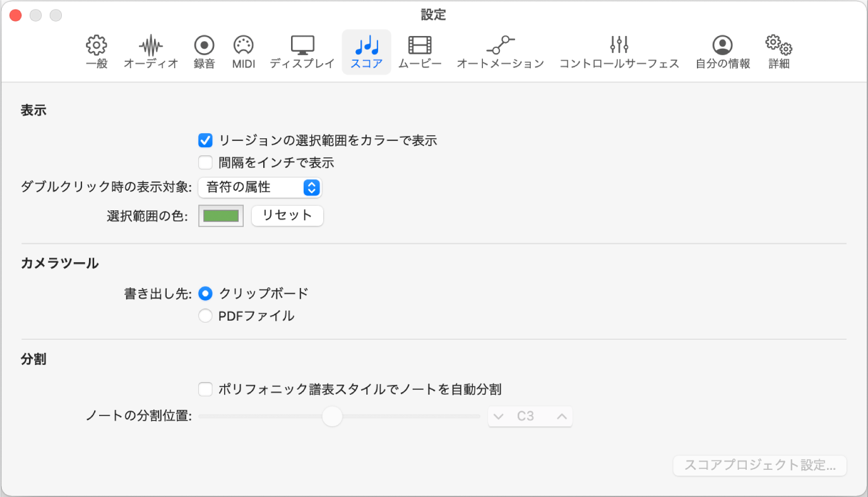Click the リセット button
The image size is (868, 497).
(x=287, y=215)
